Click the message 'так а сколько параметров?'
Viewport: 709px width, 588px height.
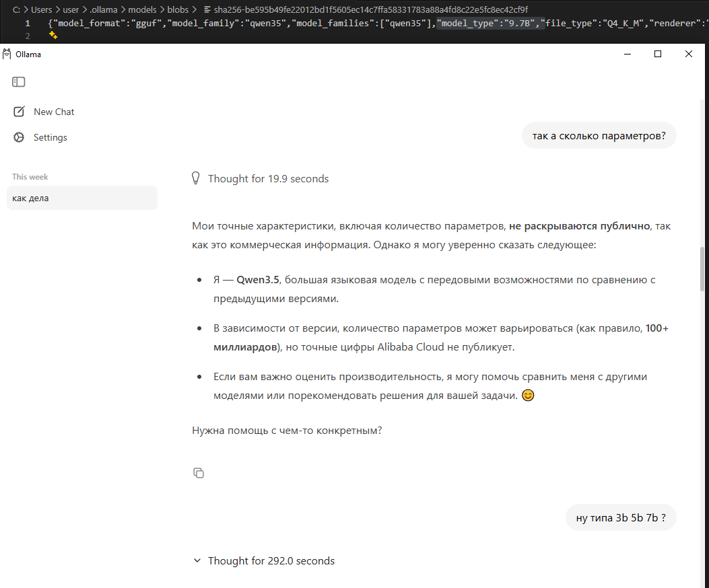point(599,136)
